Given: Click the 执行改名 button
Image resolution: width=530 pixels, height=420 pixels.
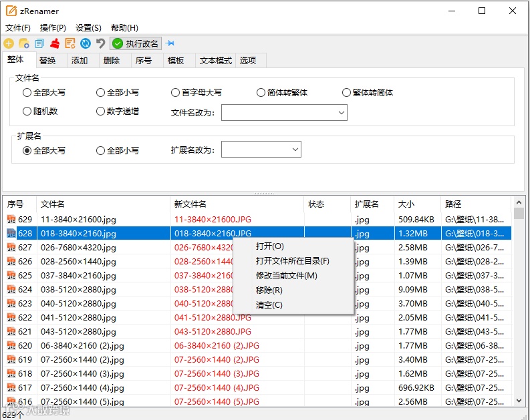Looking at the screenshot, I should pyautogui.click(x=136, y=43).
